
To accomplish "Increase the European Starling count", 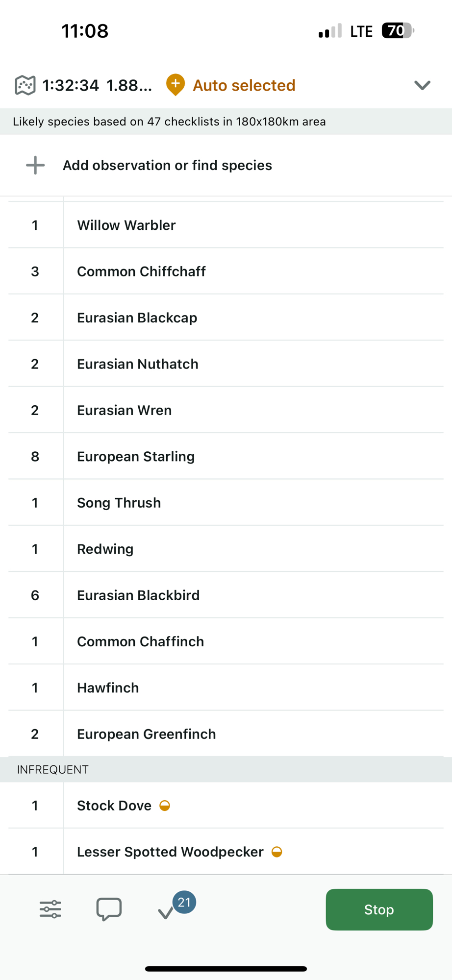I will (35, 457).
